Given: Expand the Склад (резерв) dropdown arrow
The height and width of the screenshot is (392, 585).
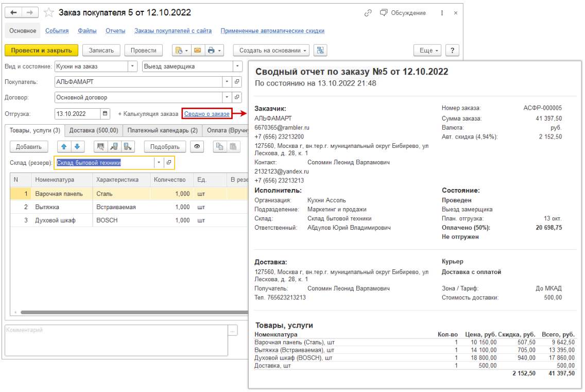Looking at the screenshot, I should click(159, 163).
